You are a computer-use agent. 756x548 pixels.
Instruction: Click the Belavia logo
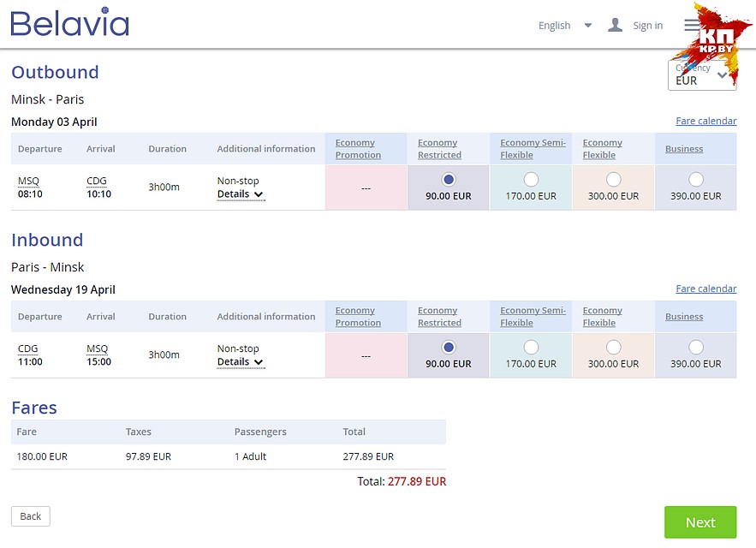point(70,22)
